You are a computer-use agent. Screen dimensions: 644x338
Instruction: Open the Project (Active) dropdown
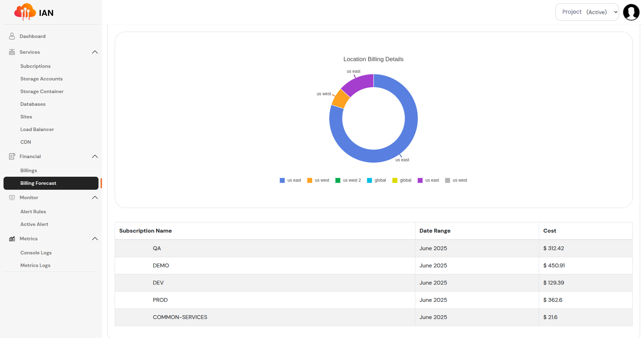point(587,12)
